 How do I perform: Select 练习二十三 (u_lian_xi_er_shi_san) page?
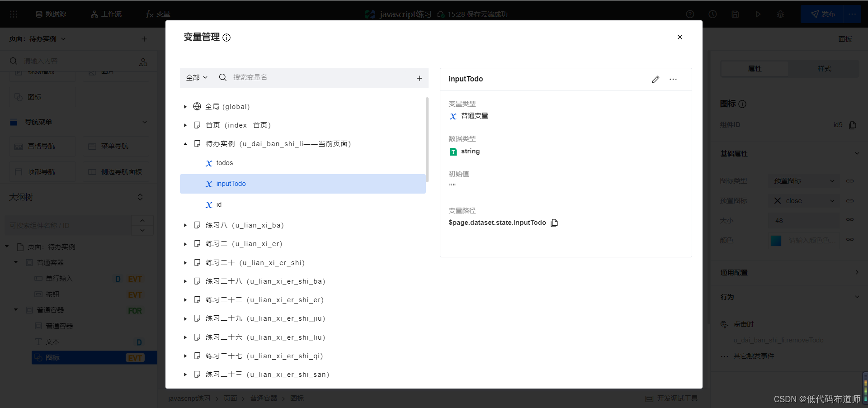267,375
